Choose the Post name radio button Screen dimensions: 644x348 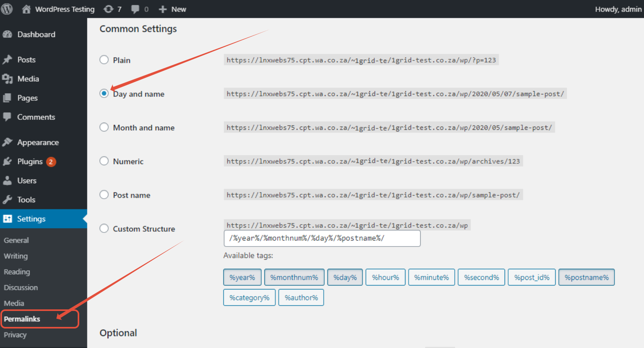[104, 195]
